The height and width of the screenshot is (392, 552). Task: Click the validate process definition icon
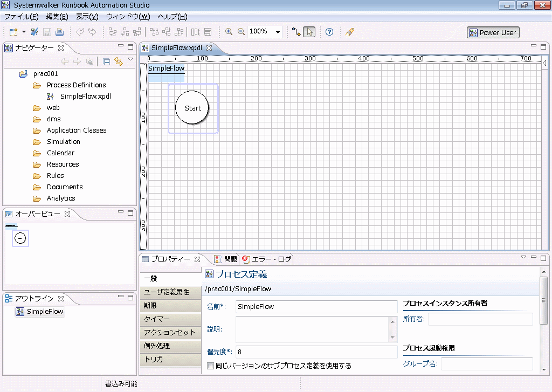click(34, 32)
